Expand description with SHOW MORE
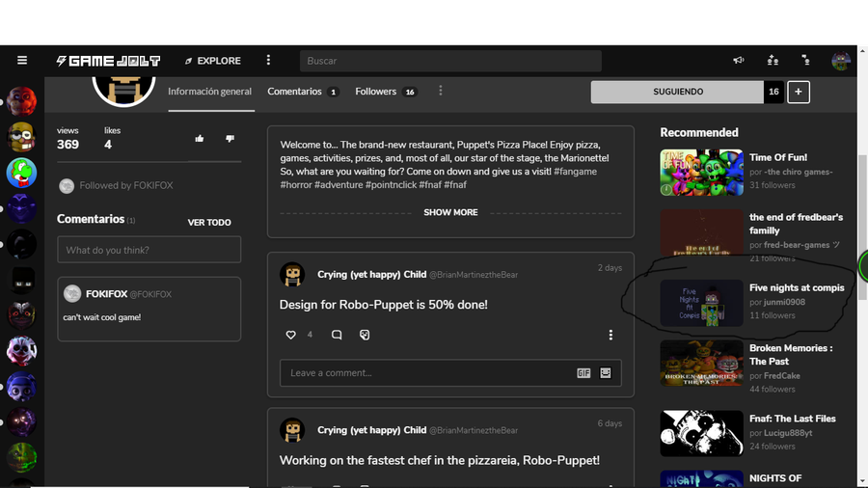The image size is (868, 488). [x=450, y=212]
